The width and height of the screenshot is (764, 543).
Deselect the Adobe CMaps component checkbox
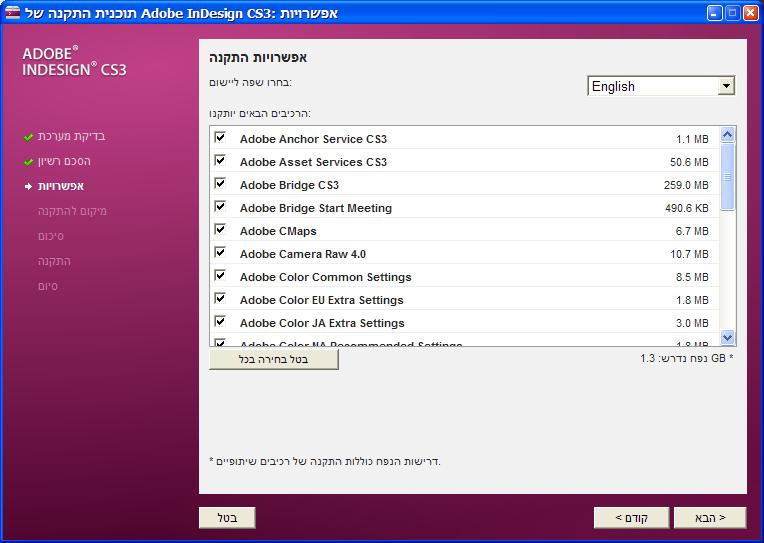click(x=220, y=229)
